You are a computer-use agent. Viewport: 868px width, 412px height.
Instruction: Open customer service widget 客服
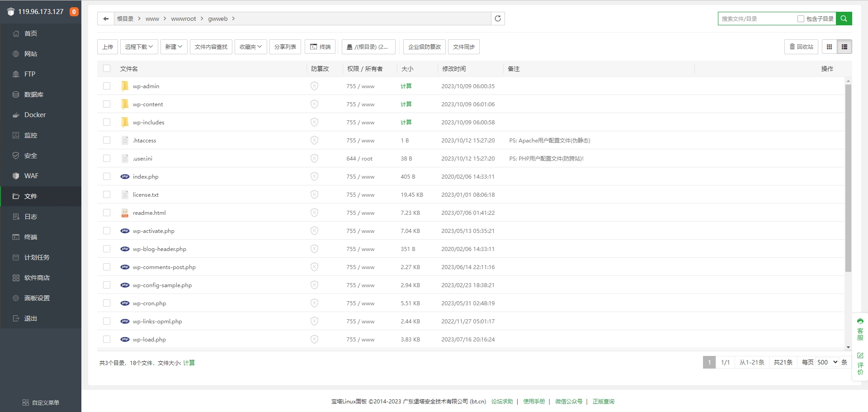(860, 329)
